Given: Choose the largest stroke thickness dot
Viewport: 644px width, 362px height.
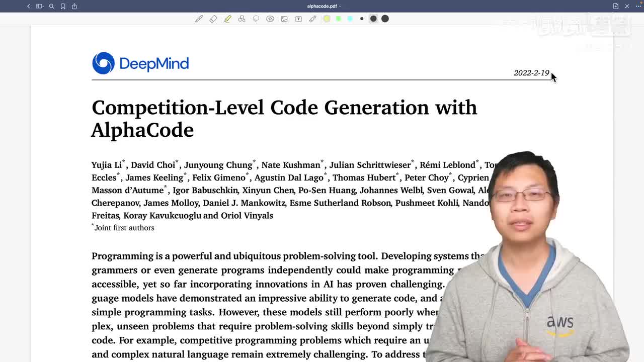Looking at the screenshot, I should (x=385, y=19).
